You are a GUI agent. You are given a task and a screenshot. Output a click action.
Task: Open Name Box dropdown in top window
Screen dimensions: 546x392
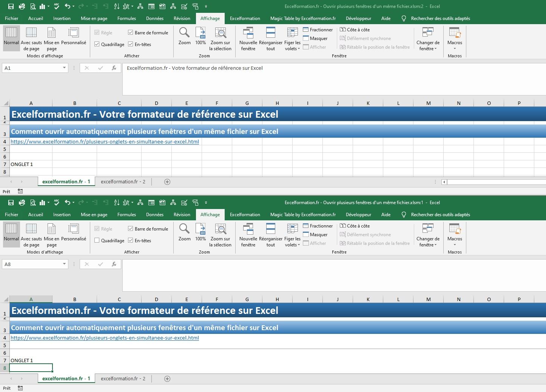click(x=64, y=68)
